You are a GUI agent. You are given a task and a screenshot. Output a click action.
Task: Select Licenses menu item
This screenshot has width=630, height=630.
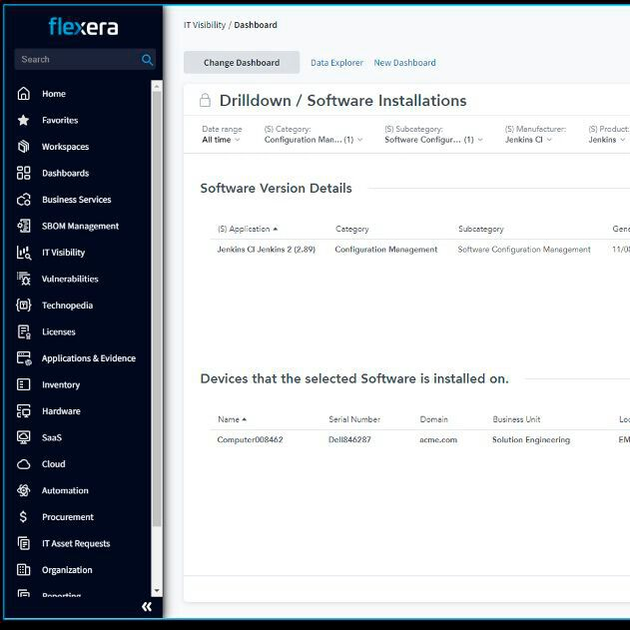point(59,332)
